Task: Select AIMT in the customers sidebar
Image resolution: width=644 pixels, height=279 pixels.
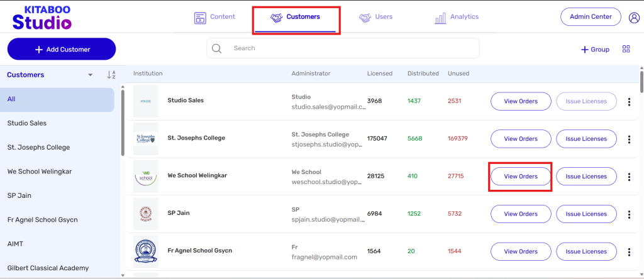Action: click(18, 244)
